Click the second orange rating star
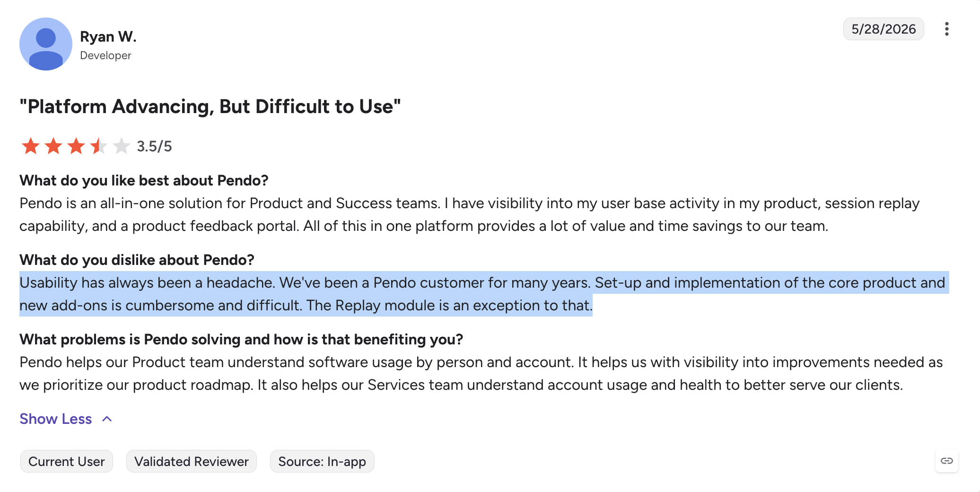 [53, 146]
